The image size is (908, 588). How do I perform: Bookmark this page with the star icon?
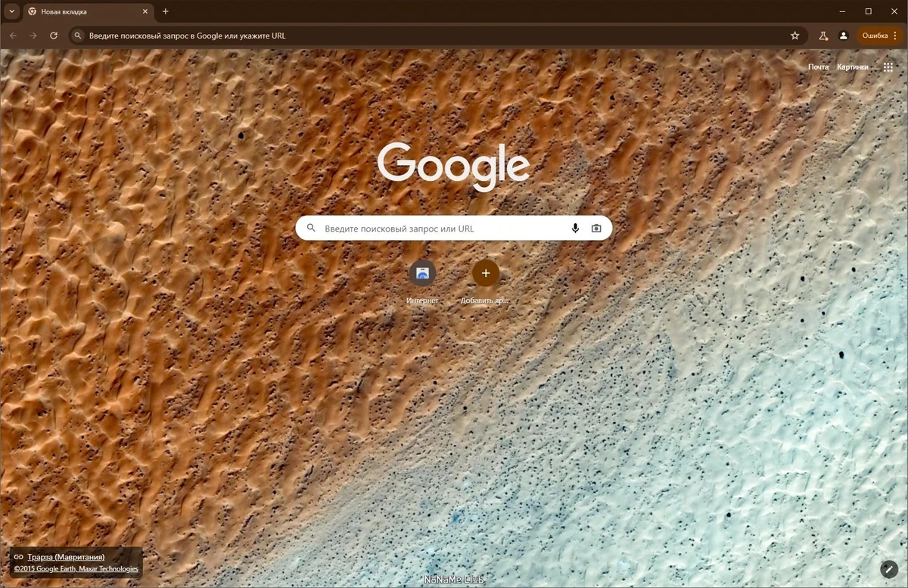(x=794, y=36)
